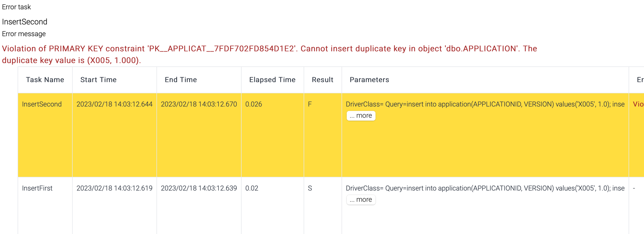This screenshot has height=234, width=644.
Task: Select the Result column header
Action: click(323, 80)
